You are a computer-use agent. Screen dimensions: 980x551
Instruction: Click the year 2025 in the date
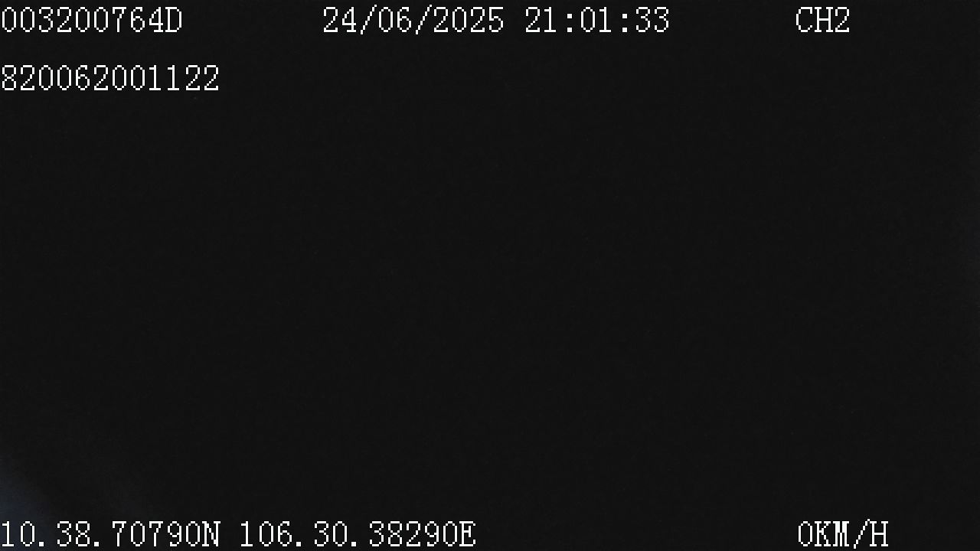(469, 20)
